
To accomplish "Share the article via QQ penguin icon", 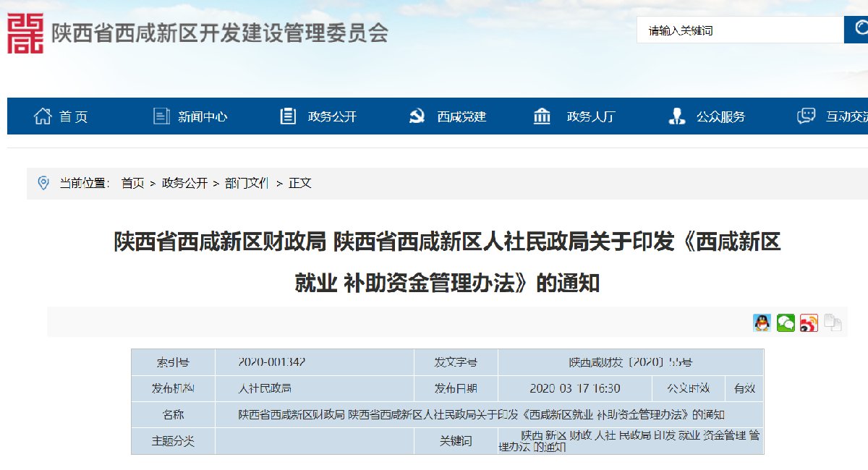I will [762, 322].
